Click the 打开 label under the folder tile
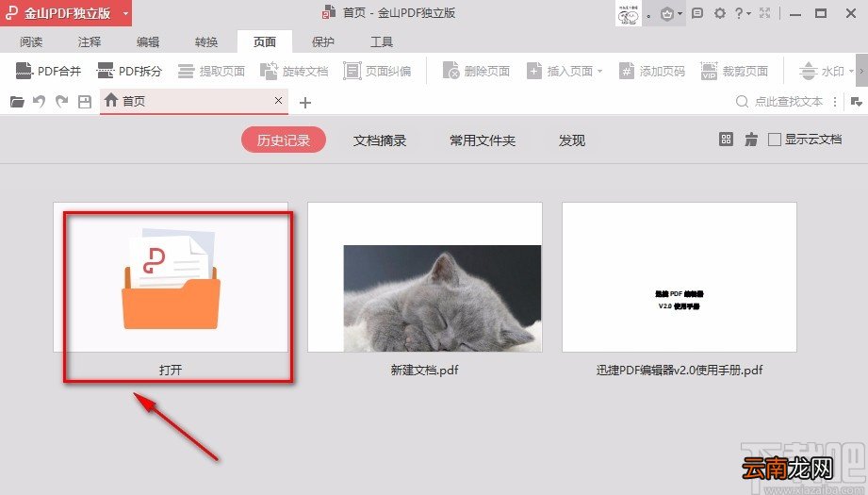Screen dimensions: 868x495 [x=171, y=370]
